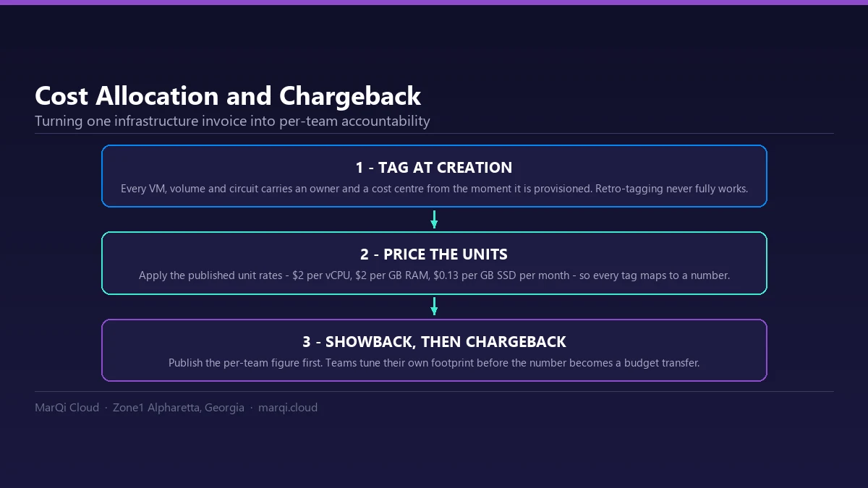Select the sentence Publish the per-team figure first
This screenshot has height=488, width=868.
click(245, 362)
